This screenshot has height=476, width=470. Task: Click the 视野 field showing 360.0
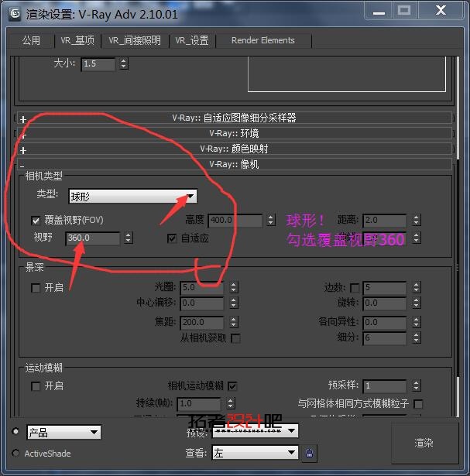[93, 238]
